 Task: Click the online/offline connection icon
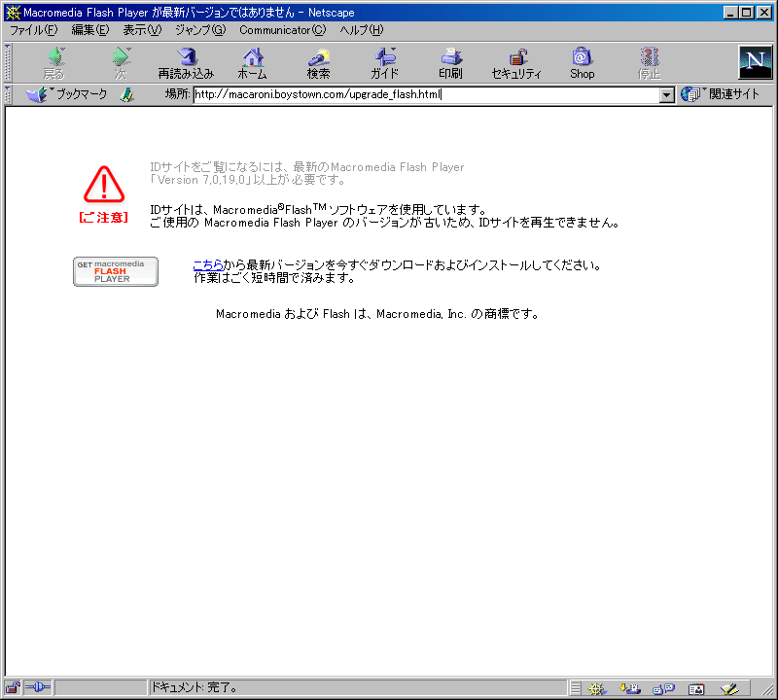coord(38,687)
